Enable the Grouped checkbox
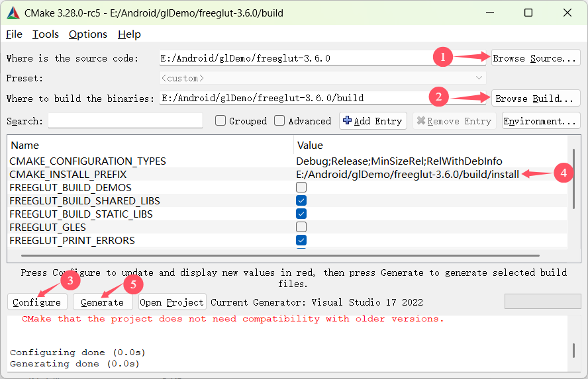This screenshot has height=379, width=588. pyautogui.click(x=221, y=121)
